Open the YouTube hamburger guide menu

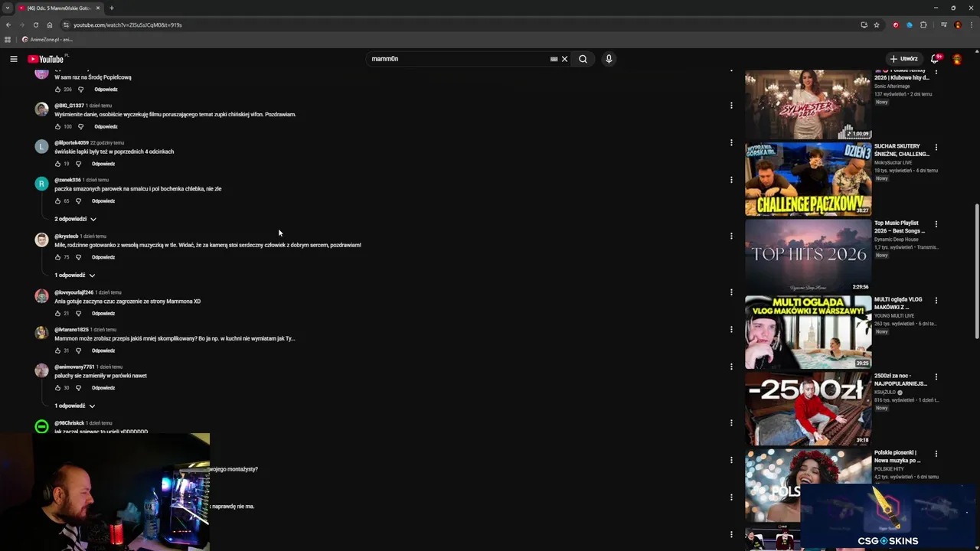click(x=13, y=59)
